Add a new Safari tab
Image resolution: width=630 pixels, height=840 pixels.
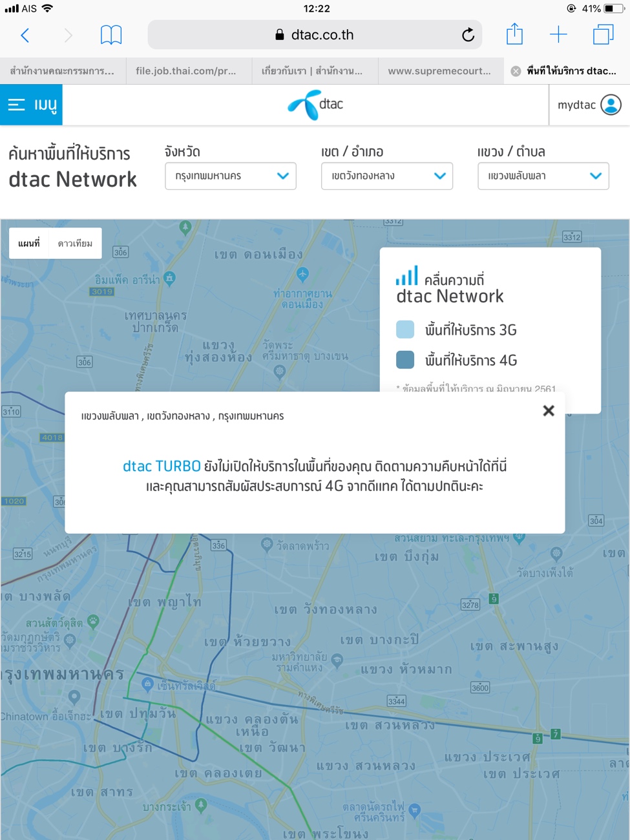[558, 35]
